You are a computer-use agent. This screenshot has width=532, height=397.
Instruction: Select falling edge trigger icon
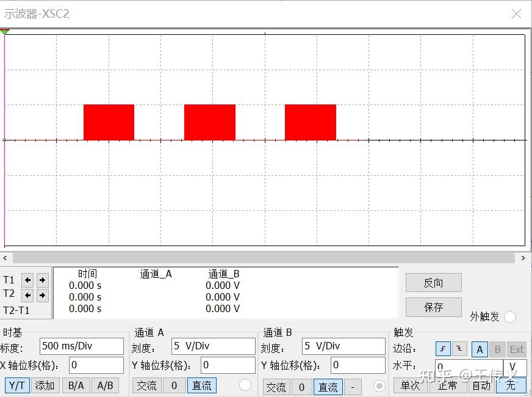point(459,349)
